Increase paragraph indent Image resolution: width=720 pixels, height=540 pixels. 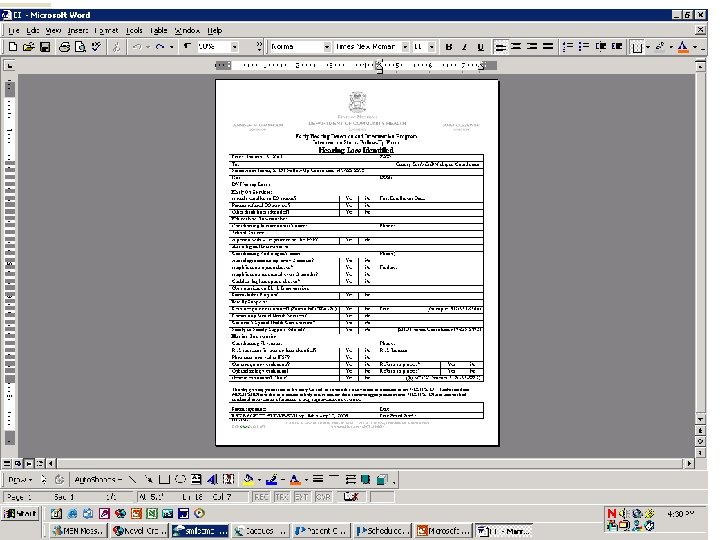pos(617,46)
